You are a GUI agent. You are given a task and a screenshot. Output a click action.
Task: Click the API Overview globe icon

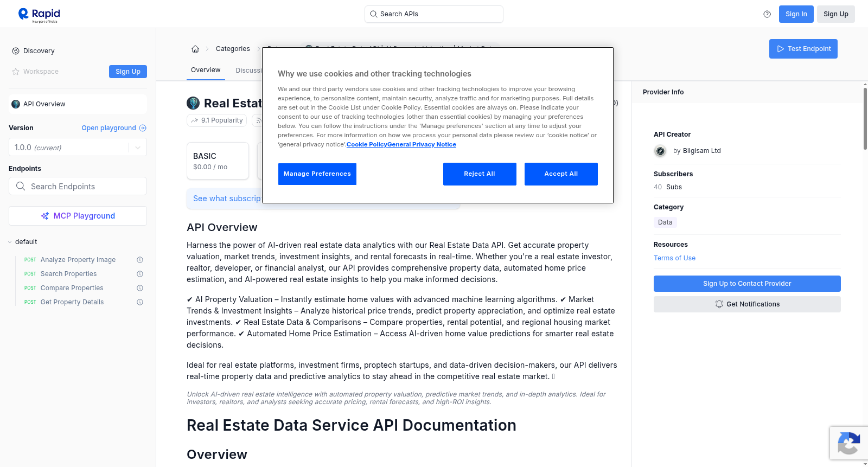click(x=16, y=104)
